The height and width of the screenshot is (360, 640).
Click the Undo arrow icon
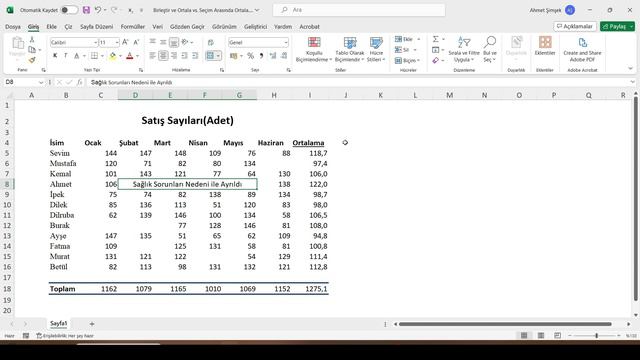tap(98, 10)
